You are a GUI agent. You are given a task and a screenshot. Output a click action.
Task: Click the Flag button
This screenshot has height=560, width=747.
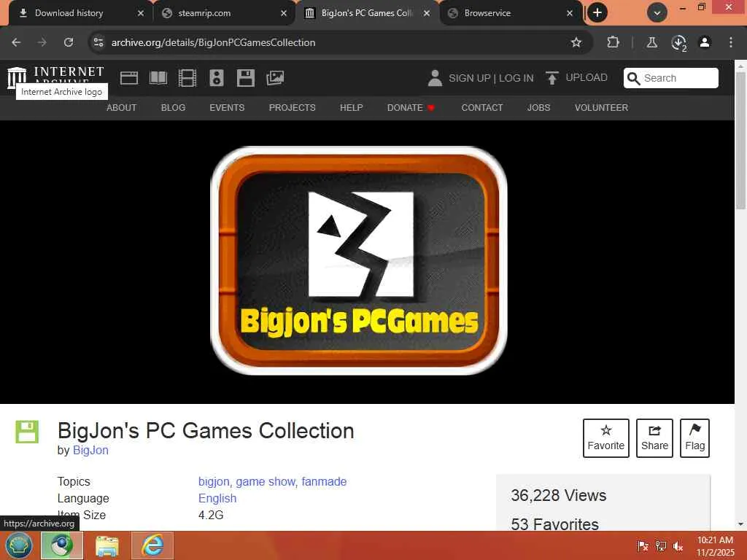[694, 438]
